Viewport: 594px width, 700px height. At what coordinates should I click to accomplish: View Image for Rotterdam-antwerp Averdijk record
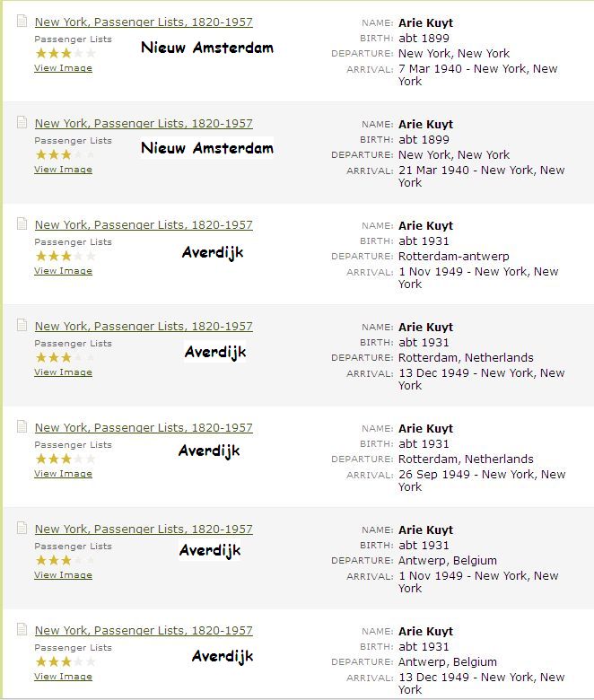click(x=63, y=270)
